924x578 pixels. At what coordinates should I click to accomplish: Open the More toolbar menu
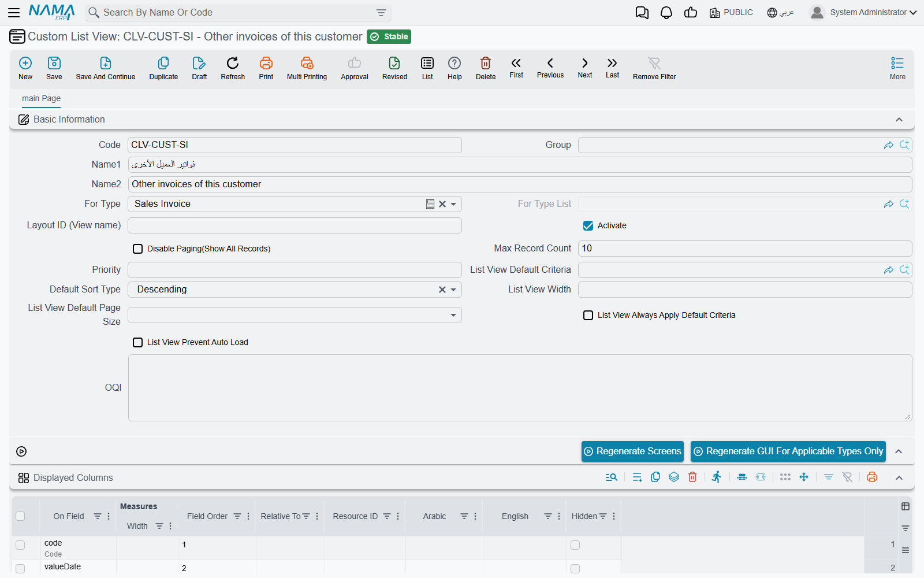coord(897,68)
